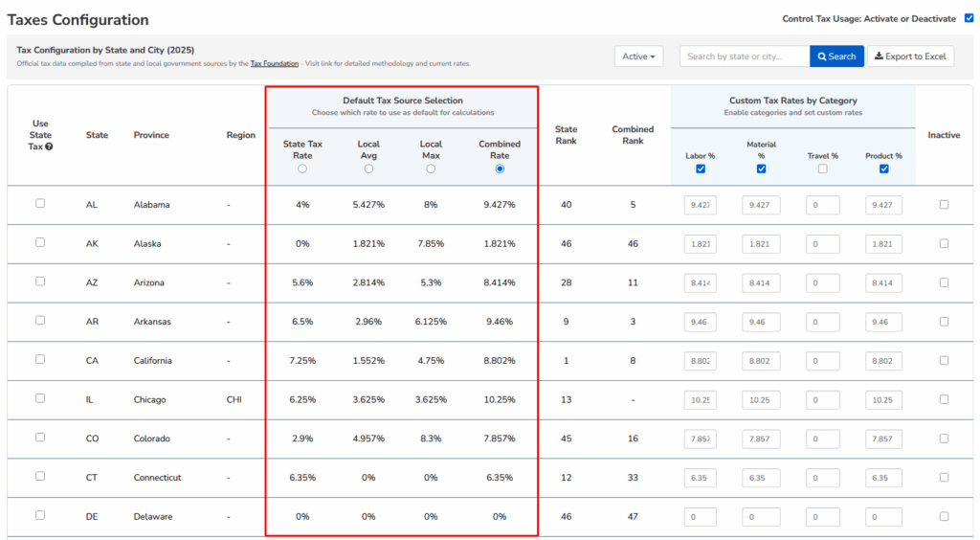Click the Connecticut province name
This screenshot has width=980, height=540.
click(157, 478)
